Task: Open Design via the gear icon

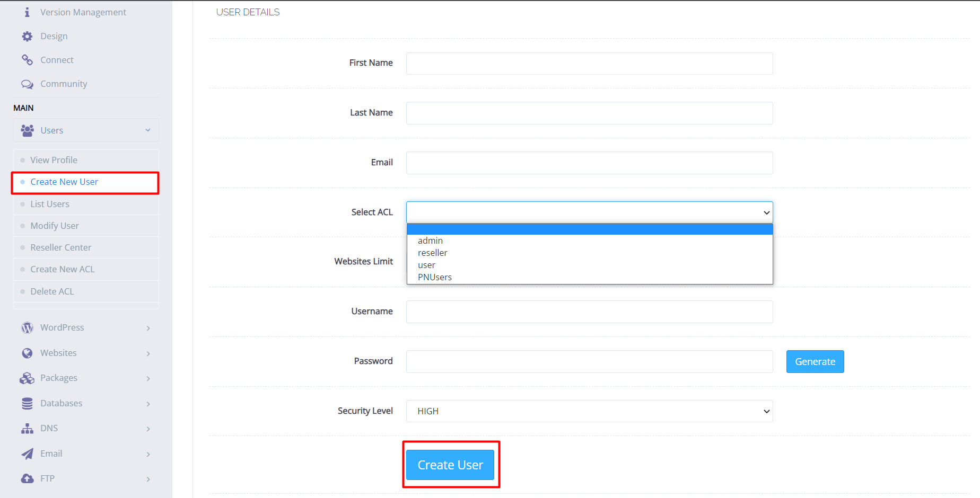Action: coord(27,35)
